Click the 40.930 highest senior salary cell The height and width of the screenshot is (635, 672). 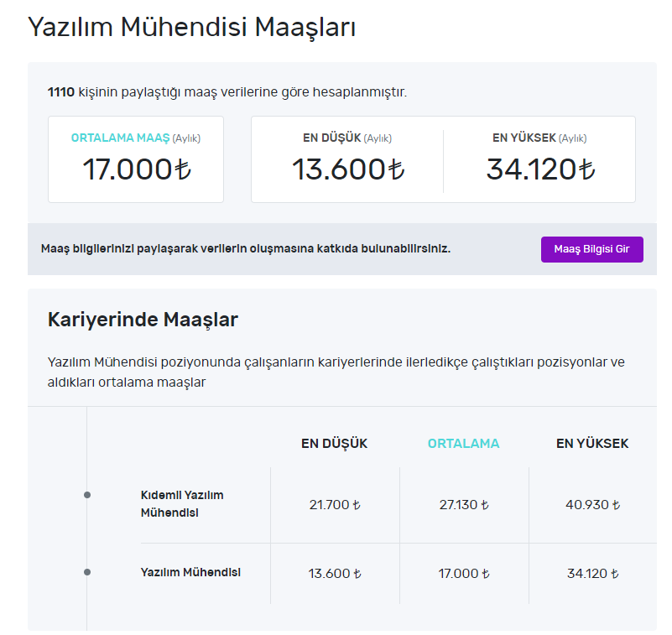pos(592,505)
